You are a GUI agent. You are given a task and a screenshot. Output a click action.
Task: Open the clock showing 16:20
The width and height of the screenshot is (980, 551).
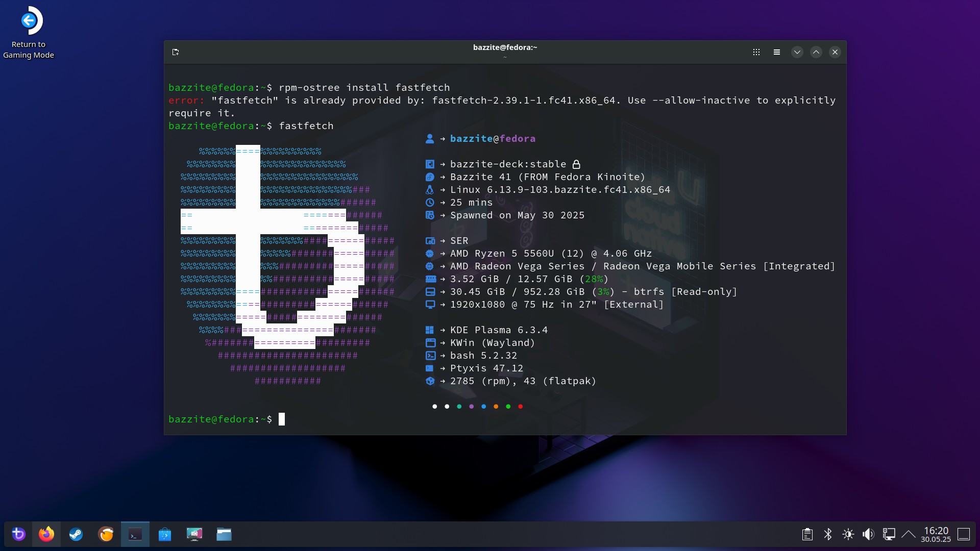point(936,534)
